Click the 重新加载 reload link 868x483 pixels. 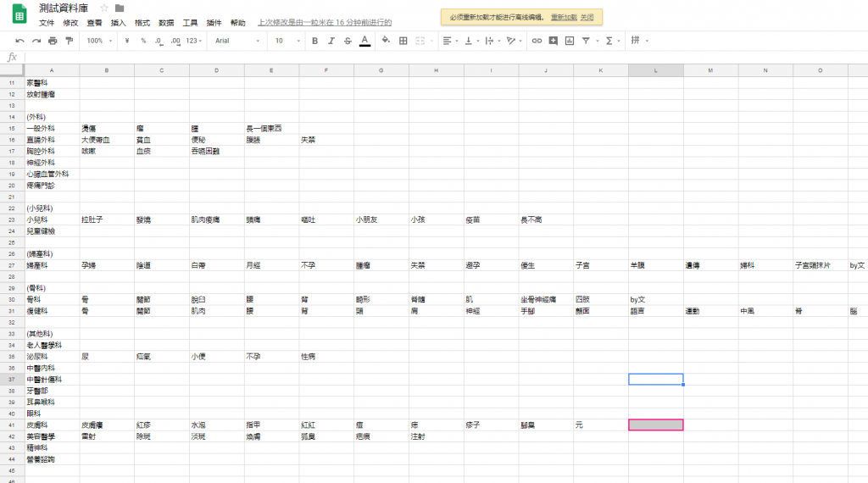tap(564, 17)
